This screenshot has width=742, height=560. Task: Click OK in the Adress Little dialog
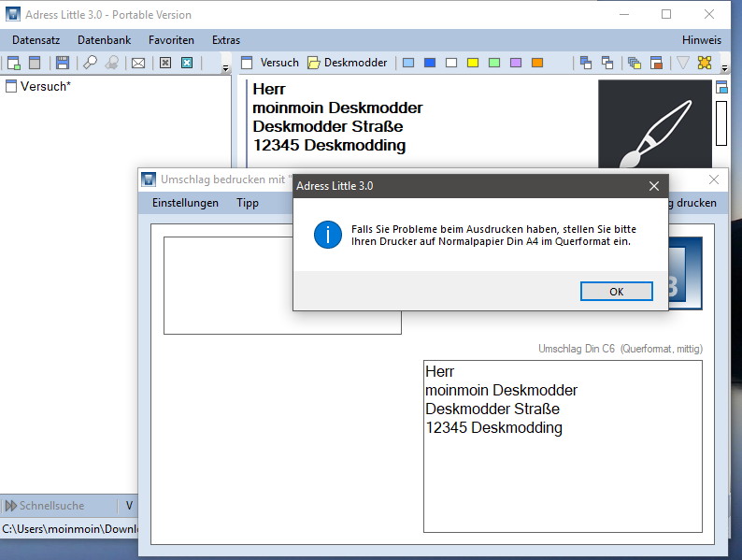click(616, 291)
